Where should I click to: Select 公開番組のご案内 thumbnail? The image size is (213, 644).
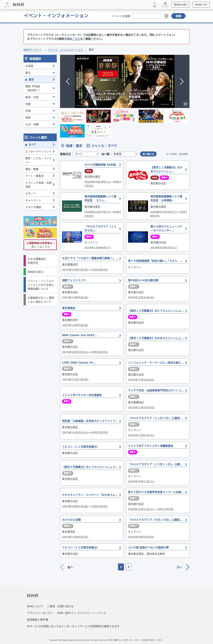125,116
